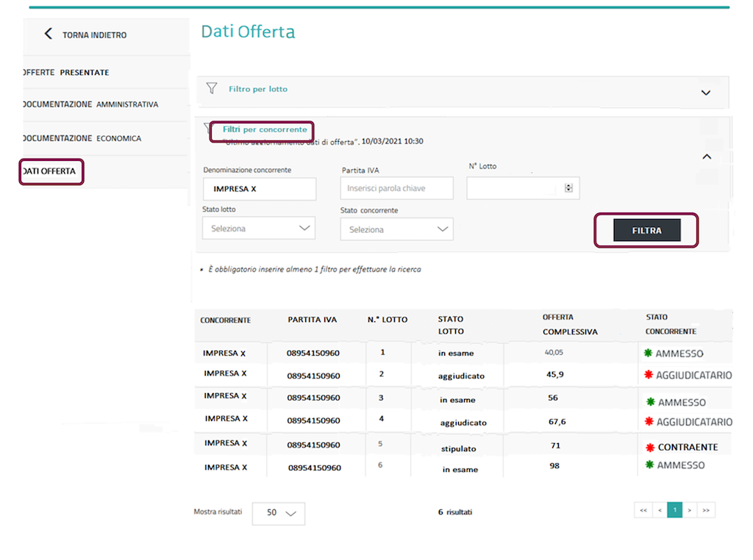Viewport: 753px width, 560px height.
Task: Select Documentazione Economica in the sidebar
Action: [82, 138]
